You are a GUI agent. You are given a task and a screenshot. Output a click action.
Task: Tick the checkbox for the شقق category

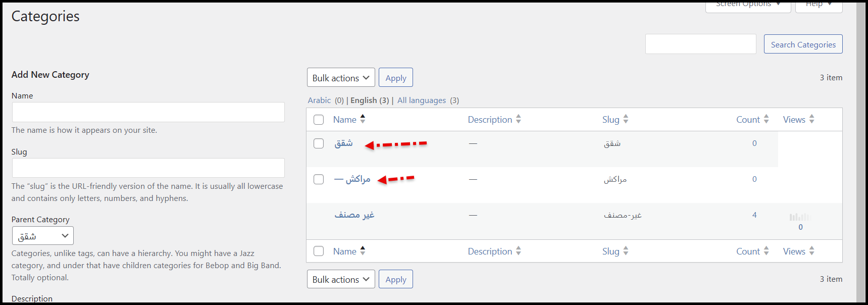[319, 143]
